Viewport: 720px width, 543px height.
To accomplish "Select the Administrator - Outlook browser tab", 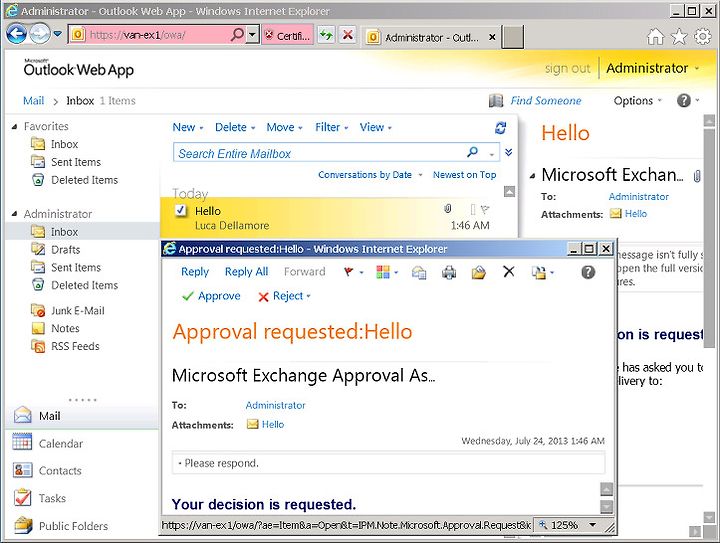I will (x=431, y=37).
